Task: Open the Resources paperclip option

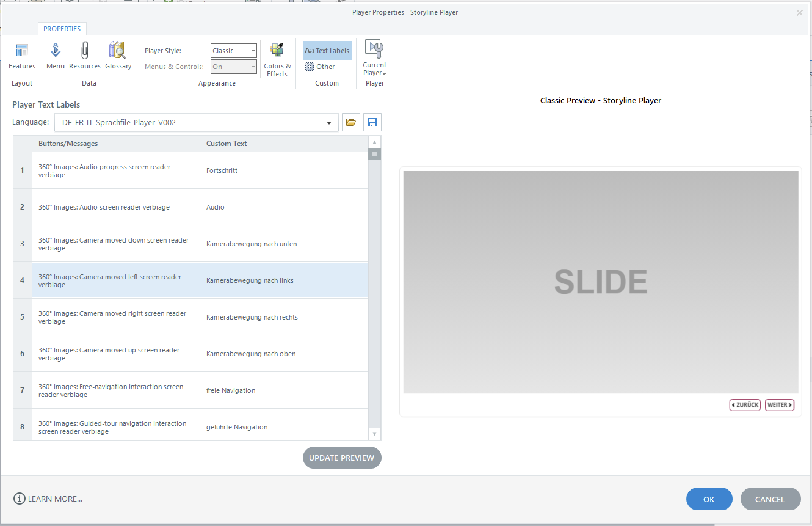Action: pyautogui.click(x=85, y=56)
